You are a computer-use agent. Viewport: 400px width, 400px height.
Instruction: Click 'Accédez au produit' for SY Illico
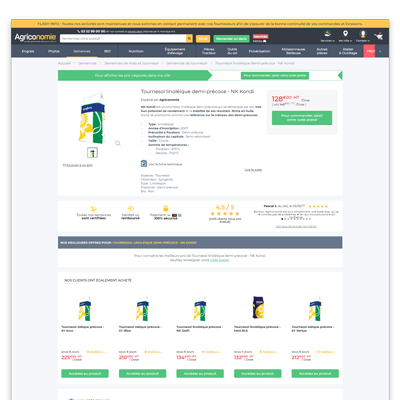pyautogui.click(x=142, y=373)
